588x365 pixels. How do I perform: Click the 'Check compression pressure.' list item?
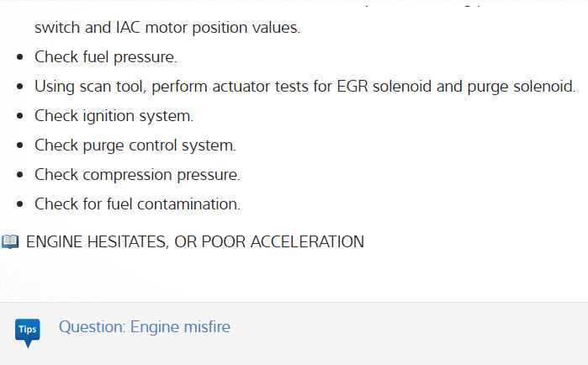(x=137, y=175)
